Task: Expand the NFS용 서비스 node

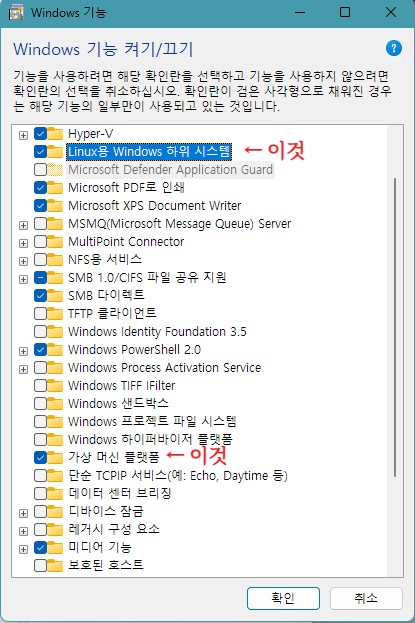Action: [x=23, y=261]
